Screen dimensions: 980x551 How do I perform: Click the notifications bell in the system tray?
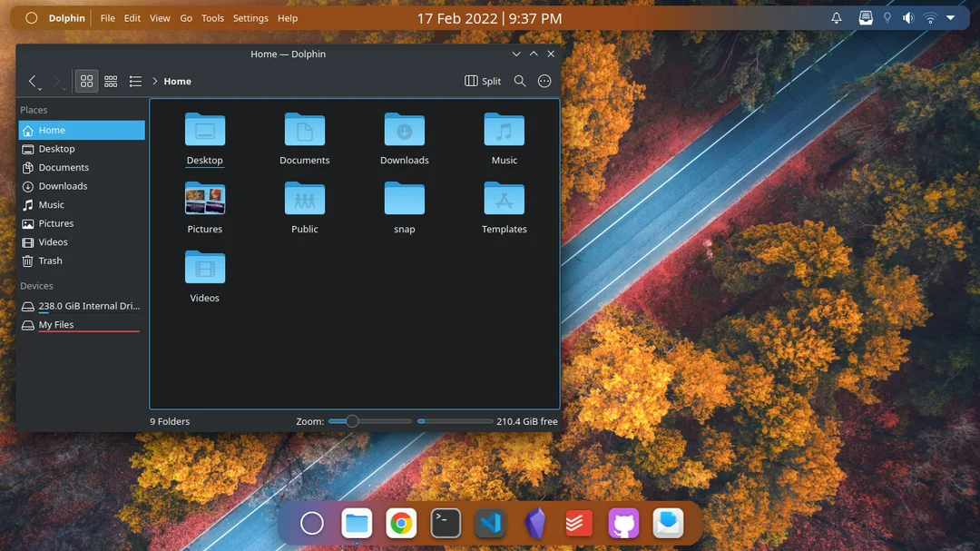pos(835,17)
